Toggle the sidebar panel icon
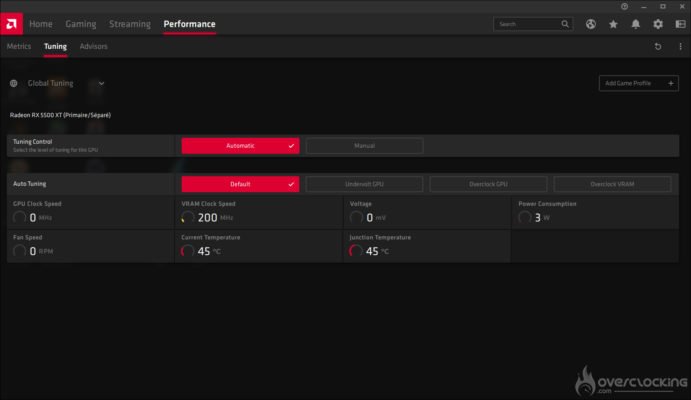 point(680,24)
